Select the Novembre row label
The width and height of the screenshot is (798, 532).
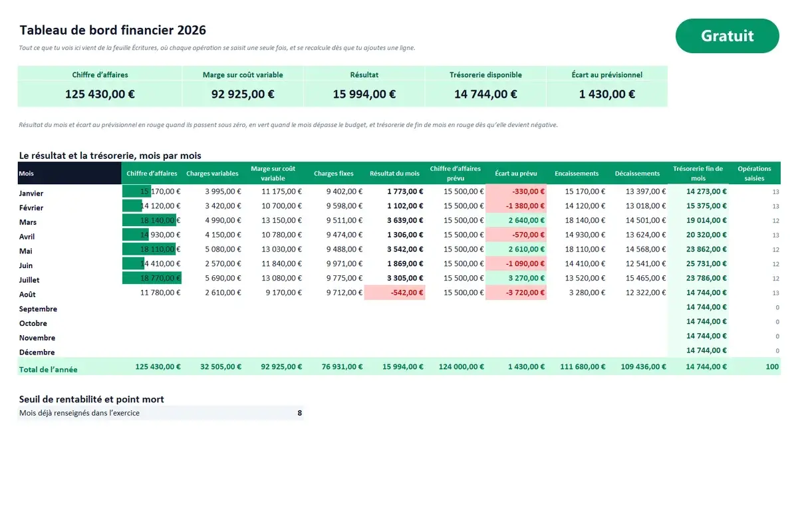[x=37, y=338]
